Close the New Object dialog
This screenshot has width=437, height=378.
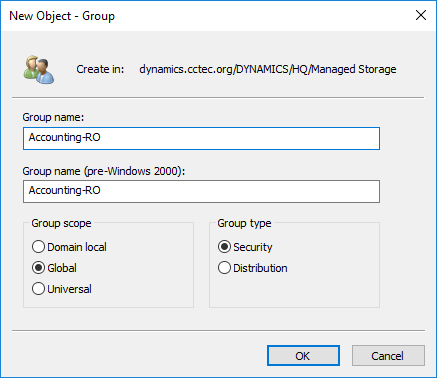[x=421, y=15]
